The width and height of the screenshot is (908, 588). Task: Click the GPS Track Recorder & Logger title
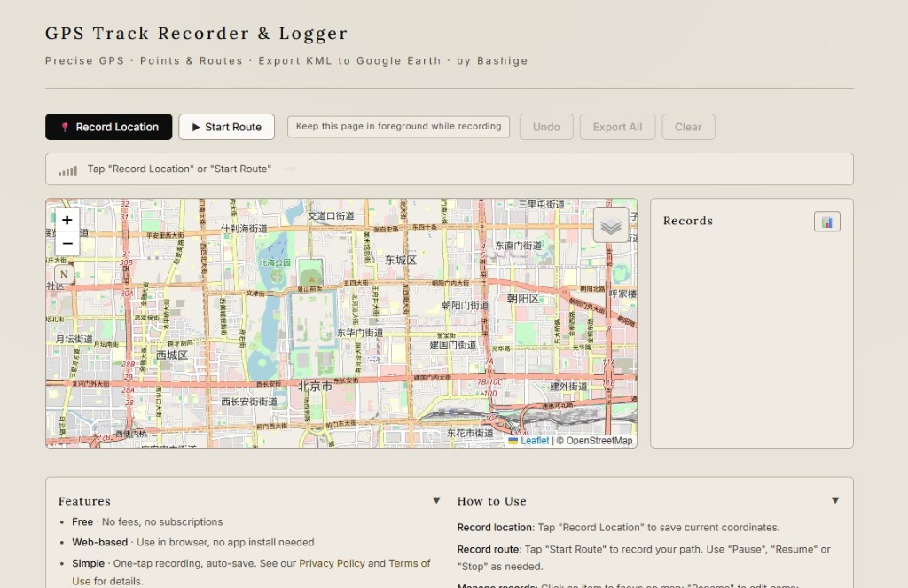click(x=196, y=34)
